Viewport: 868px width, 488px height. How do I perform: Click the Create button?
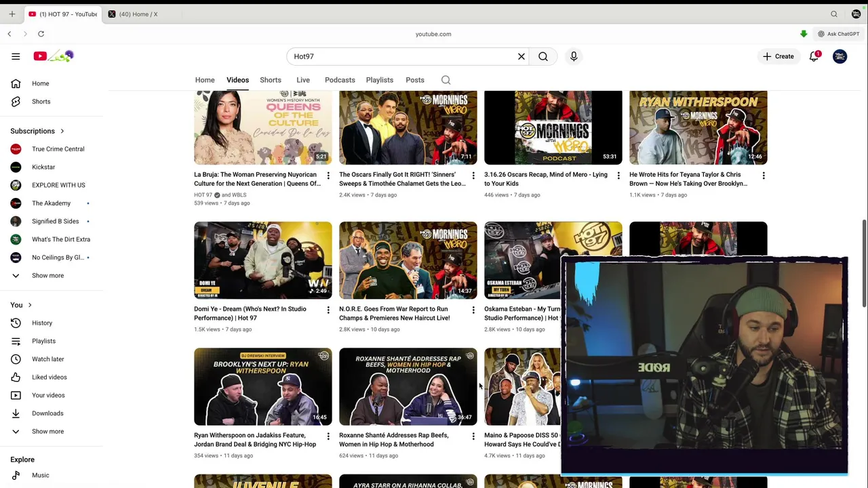(778, 56)
